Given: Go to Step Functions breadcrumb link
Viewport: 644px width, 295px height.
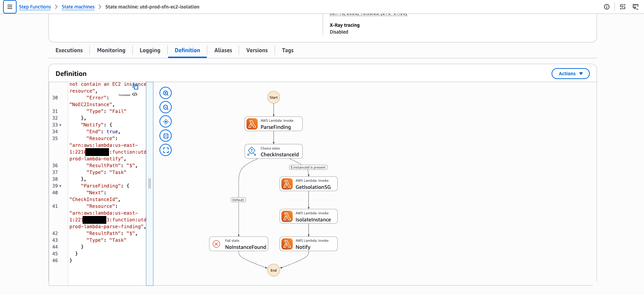Looking at the screenshot, I should (x=35, y=7).
